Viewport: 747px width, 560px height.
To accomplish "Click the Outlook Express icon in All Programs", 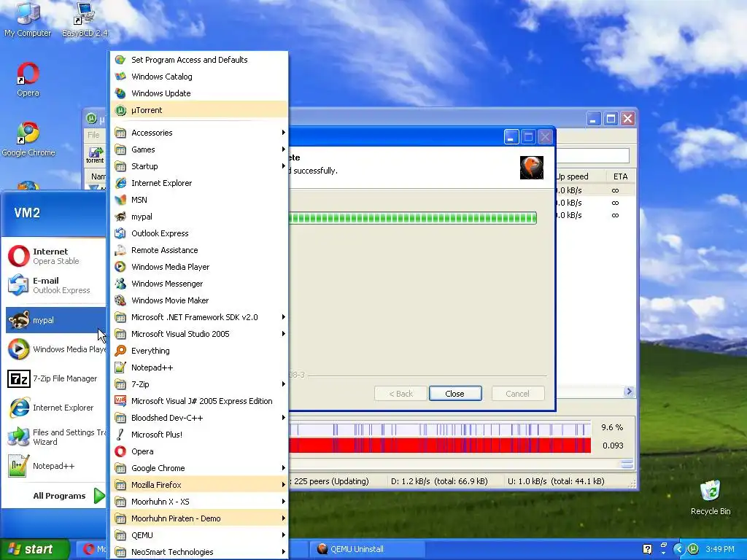I will (x=120, y=233).
